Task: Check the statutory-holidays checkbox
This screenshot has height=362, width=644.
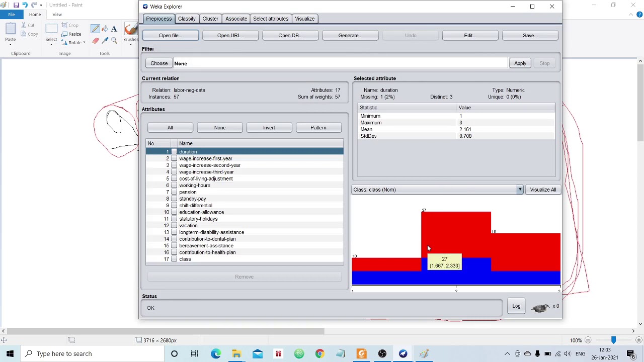Action: point(174,219)
